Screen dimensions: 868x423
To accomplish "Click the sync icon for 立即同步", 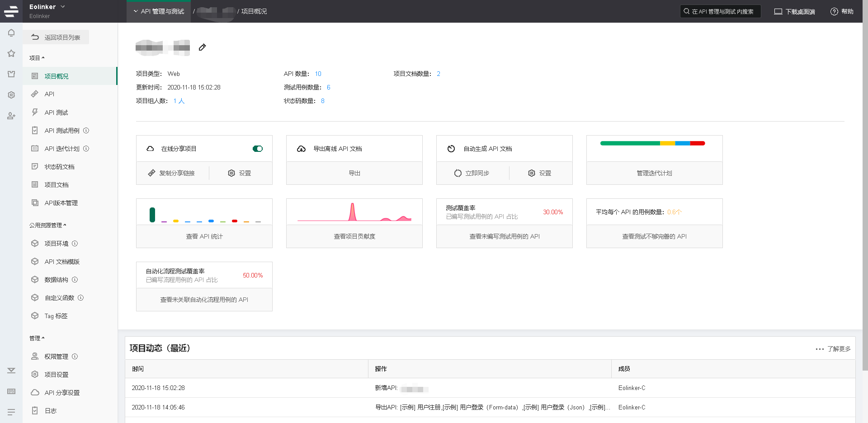I will 458,173.
